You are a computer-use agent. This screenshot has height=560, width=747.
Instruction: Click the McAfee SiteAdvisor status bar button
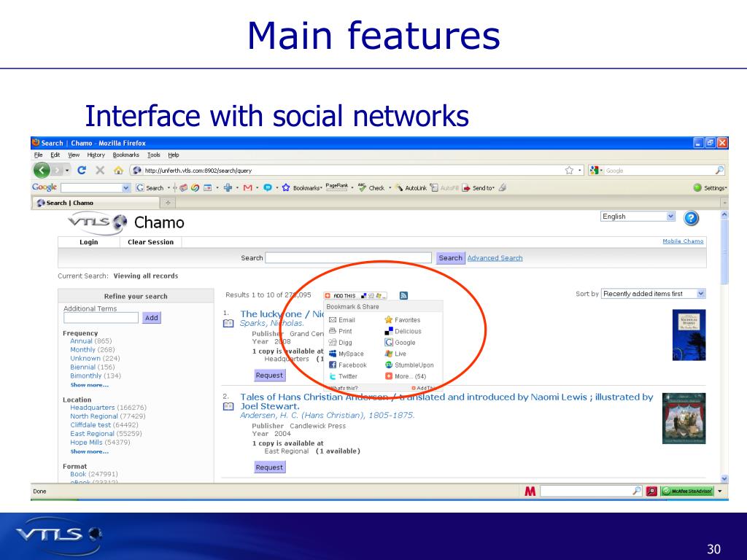[x=687, y=491]
